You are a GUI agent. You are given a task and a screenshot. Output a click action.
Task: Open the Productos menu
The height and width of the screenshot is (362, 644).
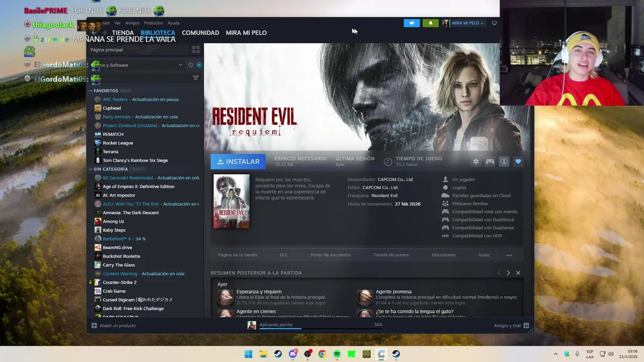(x=153, y=23)
